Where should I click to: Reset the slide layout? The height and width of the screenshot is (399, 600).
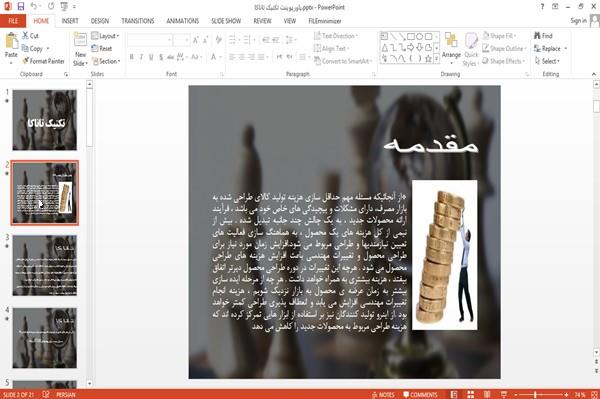[x=102, y=49]
